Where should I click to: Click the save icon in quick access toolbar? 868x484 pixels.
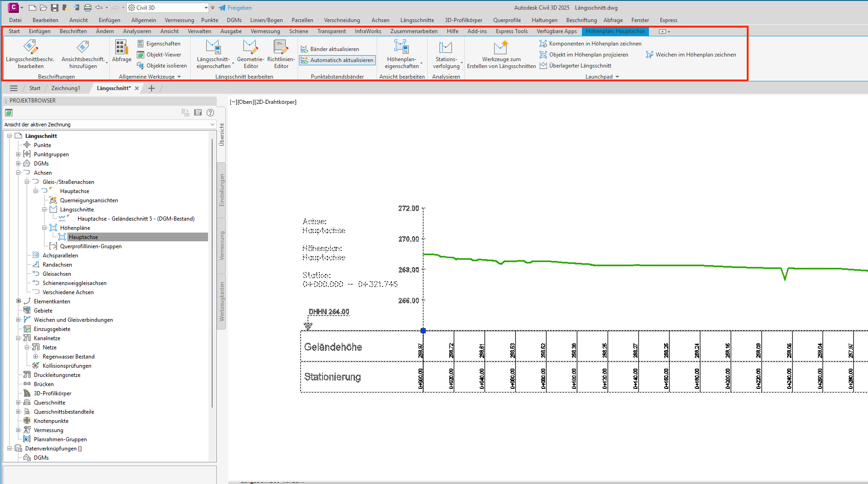[55, 8]
